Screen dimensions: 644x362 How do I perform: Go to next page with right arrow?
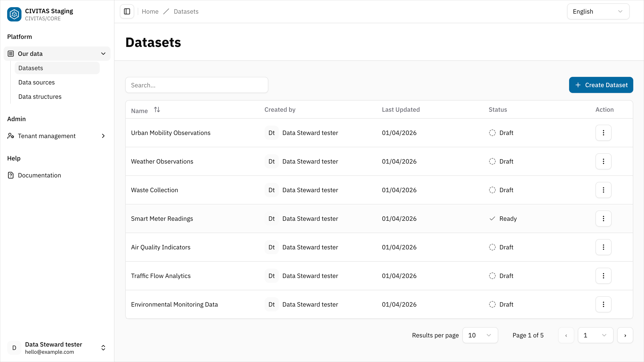tap(625, 335)
